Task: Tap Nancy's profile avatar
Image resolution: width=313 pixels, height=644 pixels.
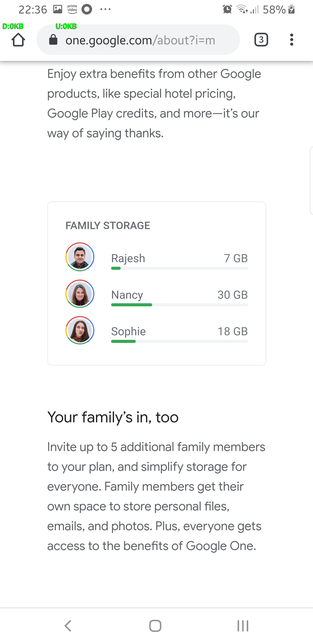Action: [80, 294]
